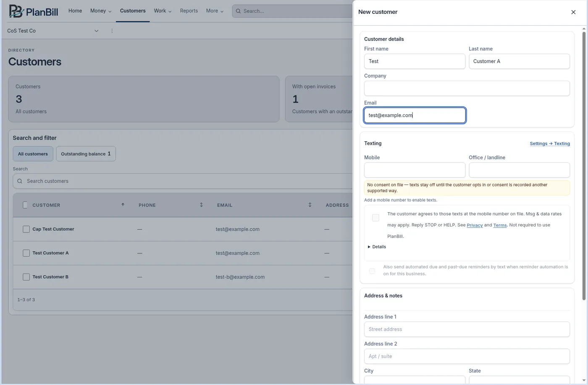Select all customers header checkbox
This screenshot has width=588, height=385.
tap(25, 205)
